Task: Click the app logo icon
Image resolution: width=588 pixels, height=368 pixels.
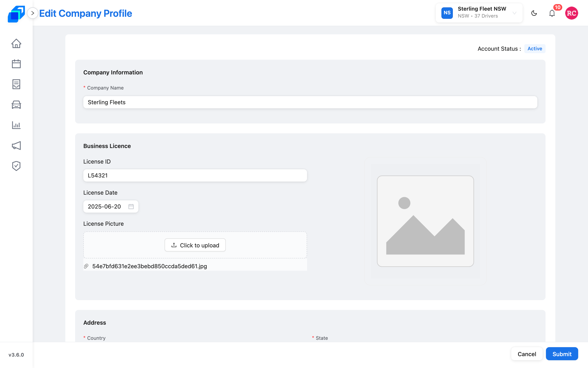Action: click(x=16, y=14)
